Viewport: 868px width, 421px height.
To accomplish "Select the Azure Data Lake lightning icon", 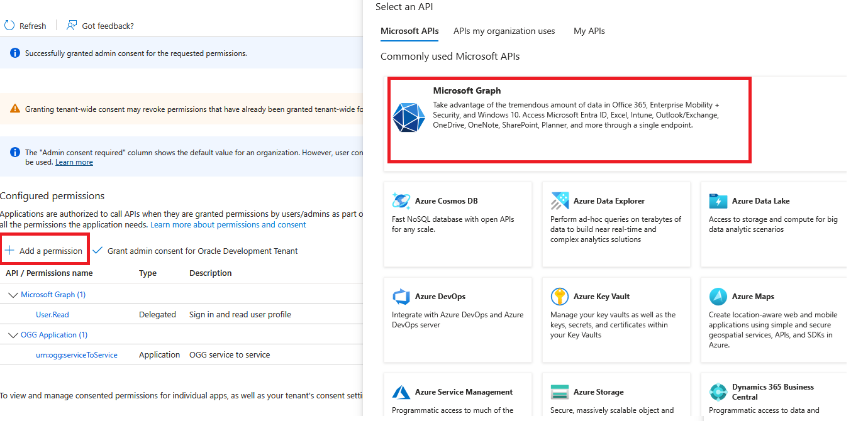I will [x=718, y=200].
